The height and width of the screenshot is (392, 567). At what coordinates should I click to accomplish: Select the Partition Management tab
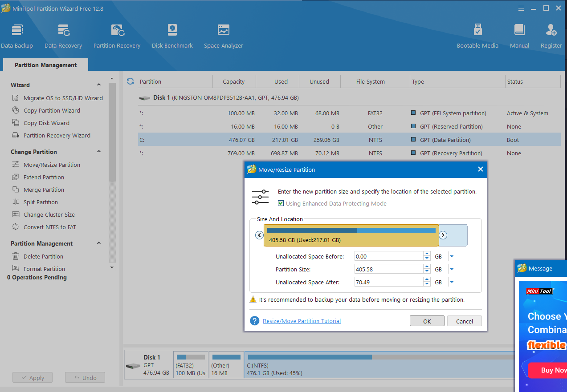[x=45, y=65]
